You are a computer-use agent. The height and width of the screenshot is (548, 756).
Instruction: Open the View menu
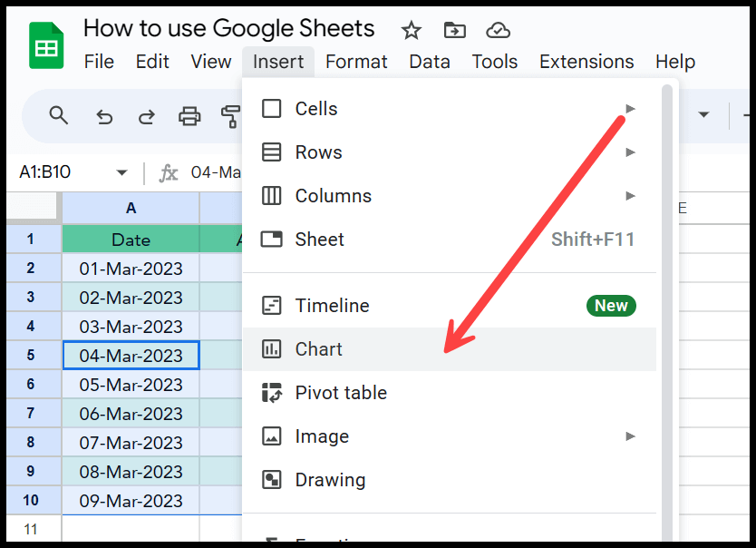click(x=210, y=62)
